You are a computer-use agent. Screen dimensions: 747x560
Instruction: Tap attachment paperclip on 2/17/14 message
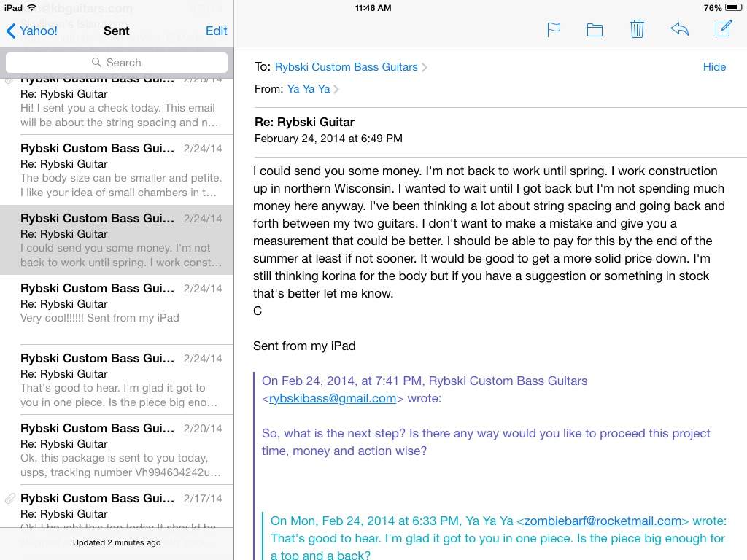click(10, 499)
